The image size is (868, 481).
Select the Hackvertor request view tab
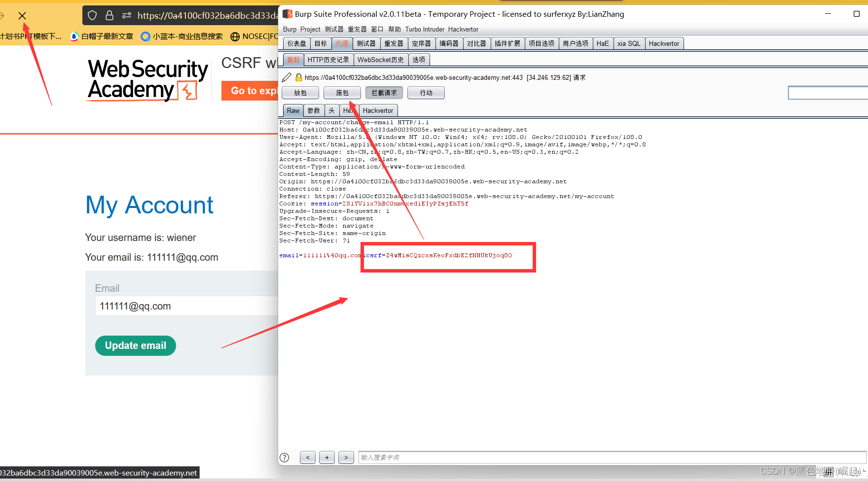[378, 110]
